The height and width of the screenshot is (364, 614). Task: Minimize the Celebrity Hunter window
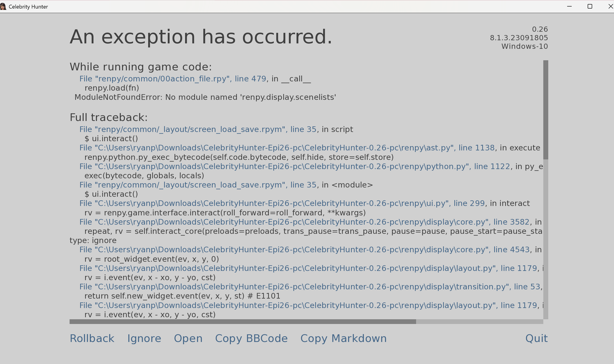click(569, 6)
